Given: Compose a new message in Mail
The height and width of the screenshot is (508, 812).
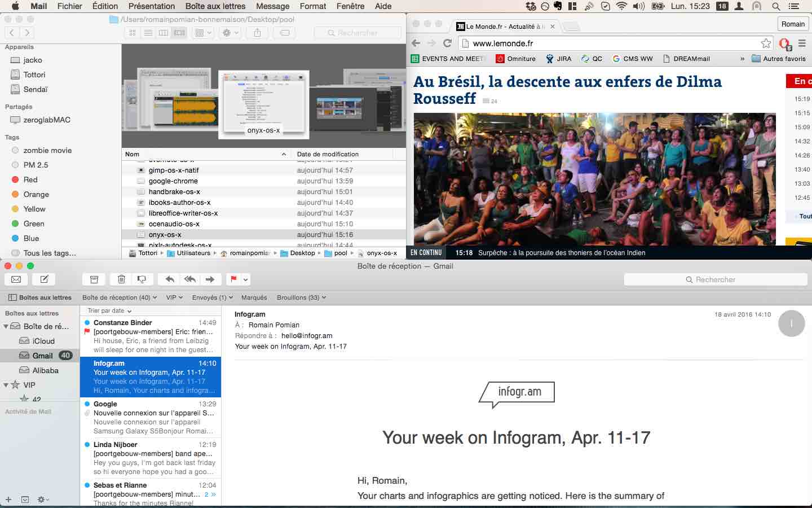Looking at the screenshot, I should click(x=44, y=279).
